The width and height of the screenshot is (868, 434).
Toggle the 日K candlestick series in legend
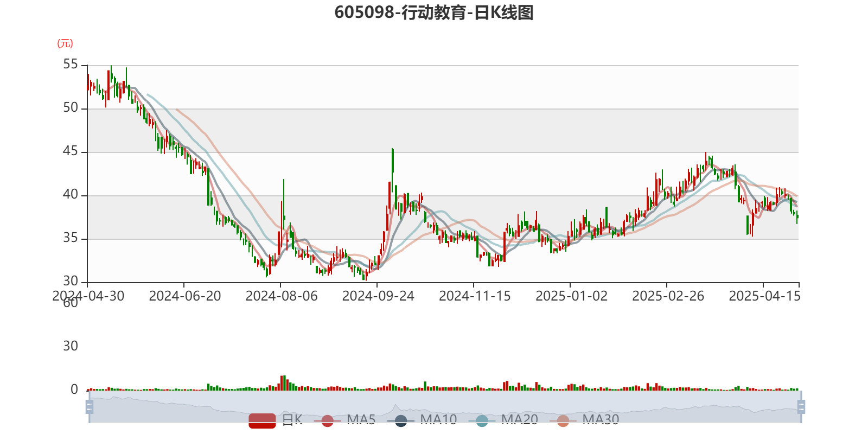pos(276,420)
